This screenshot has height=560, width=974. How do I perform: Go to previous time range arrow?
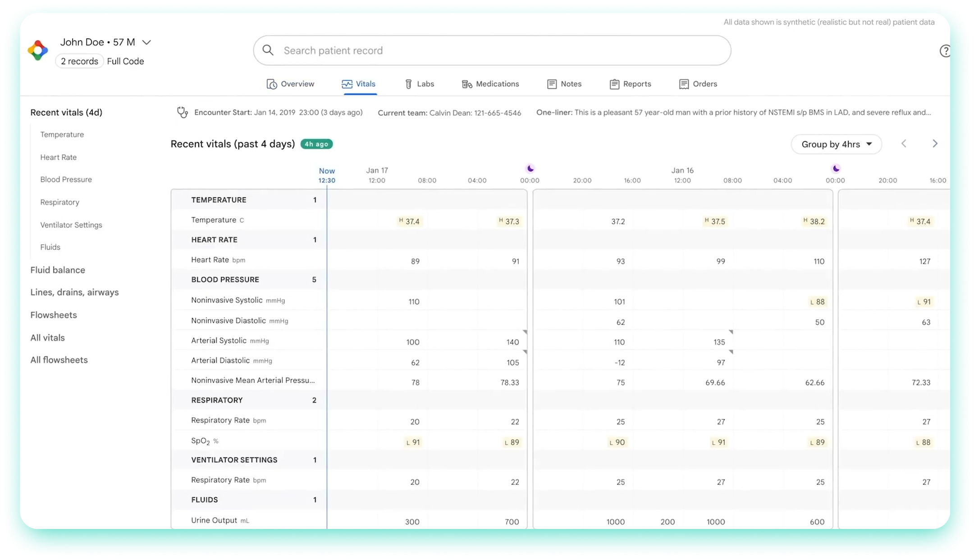point(904,144)
